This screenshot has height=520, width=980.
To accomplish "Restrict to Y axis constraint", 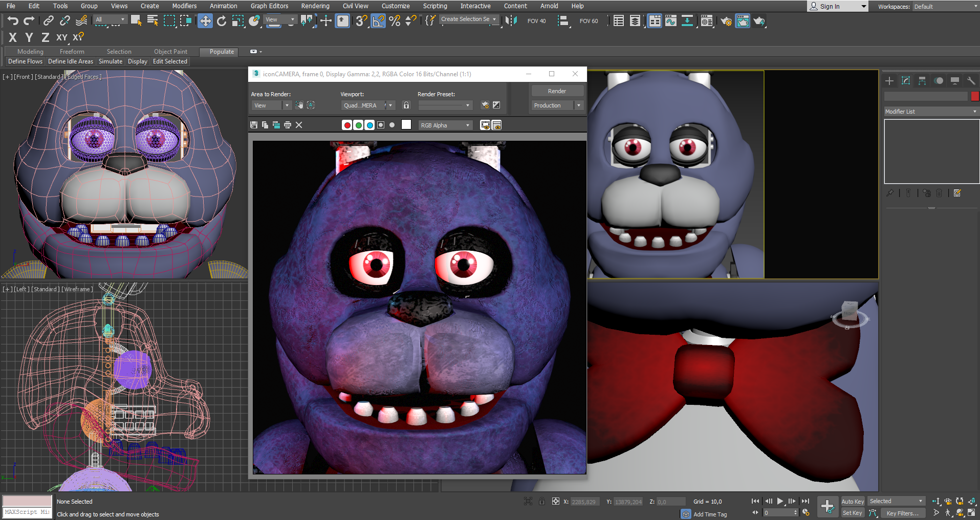I will coord(29,37).
